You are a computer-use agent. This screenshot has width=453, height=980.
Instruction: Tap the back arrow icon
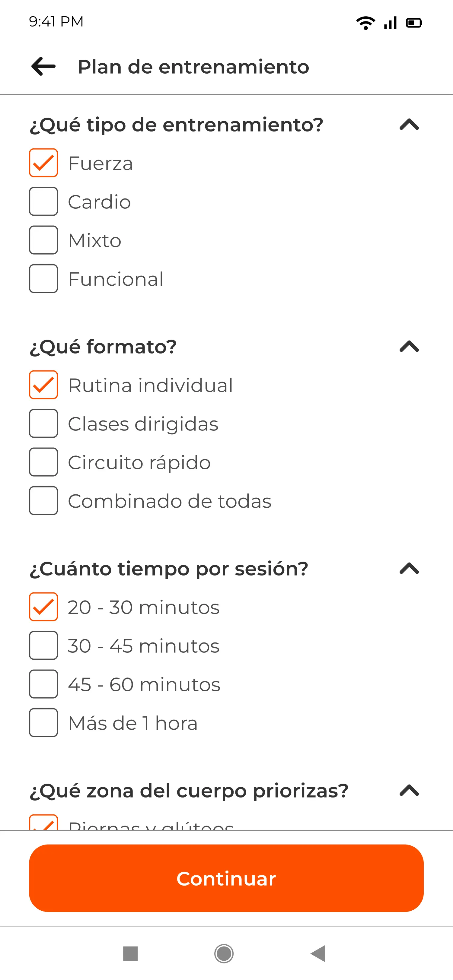click(43, 67)
